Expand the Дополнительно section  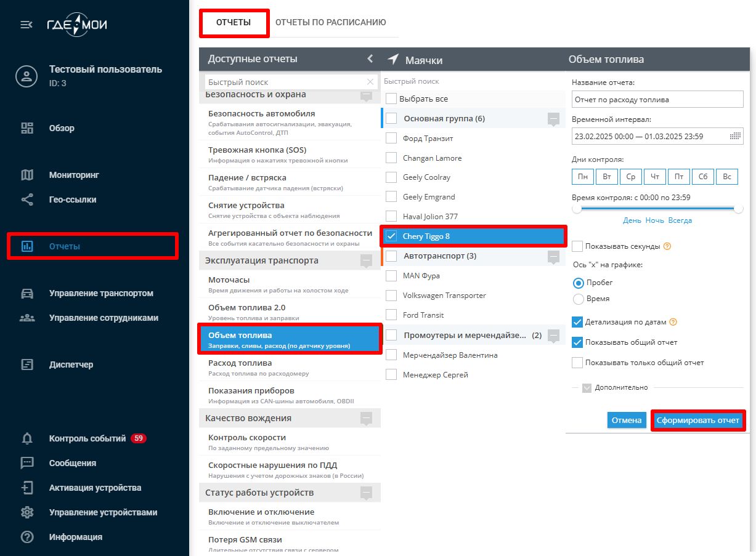click(587, 388)
